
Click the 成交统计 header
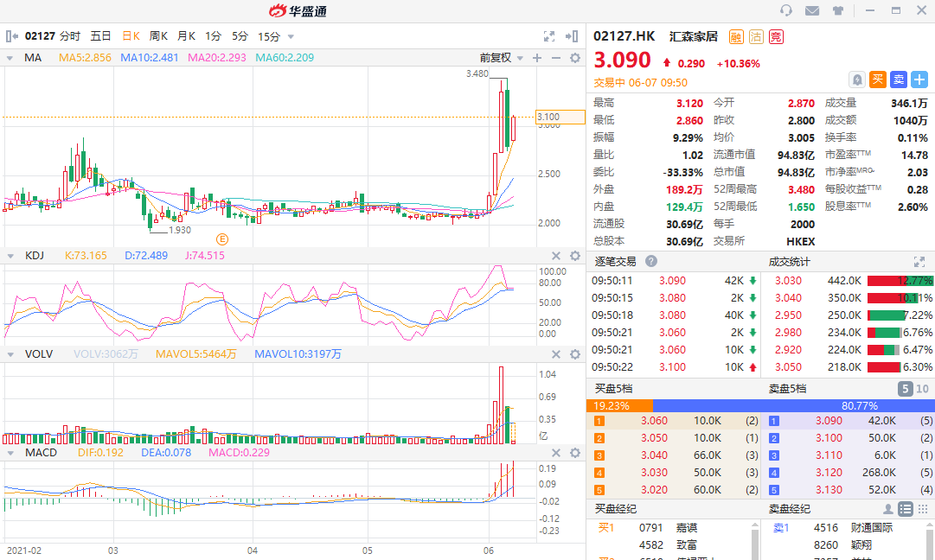(x=790, y=262)
